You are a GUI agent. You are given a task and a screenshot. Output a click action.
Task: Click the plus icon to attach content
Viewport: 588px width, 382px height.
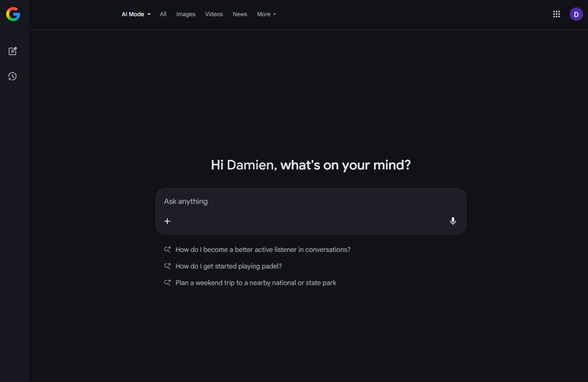167,221
